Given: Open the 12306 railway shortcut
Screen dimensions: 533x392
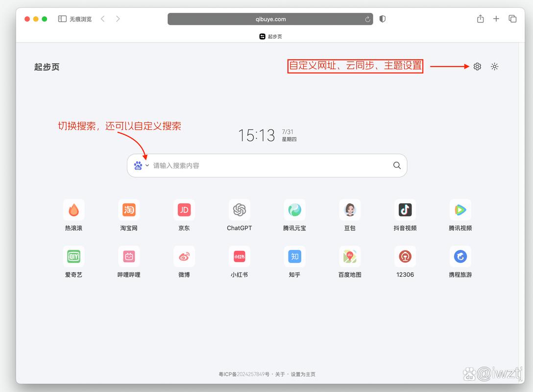Looking at the screenshot, I should (405, 256).
